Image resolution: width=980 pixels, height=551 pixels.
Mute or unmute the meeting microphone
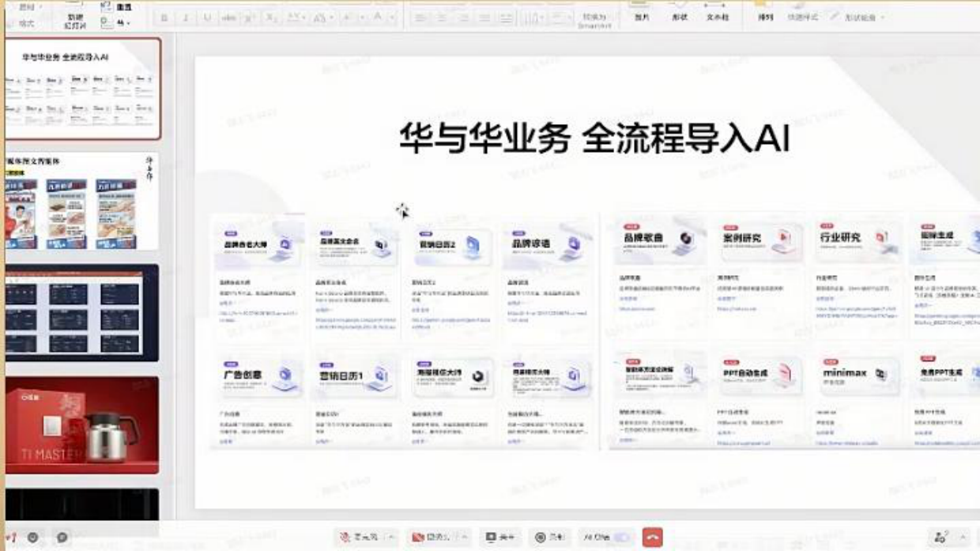click(x=360, y=537)
